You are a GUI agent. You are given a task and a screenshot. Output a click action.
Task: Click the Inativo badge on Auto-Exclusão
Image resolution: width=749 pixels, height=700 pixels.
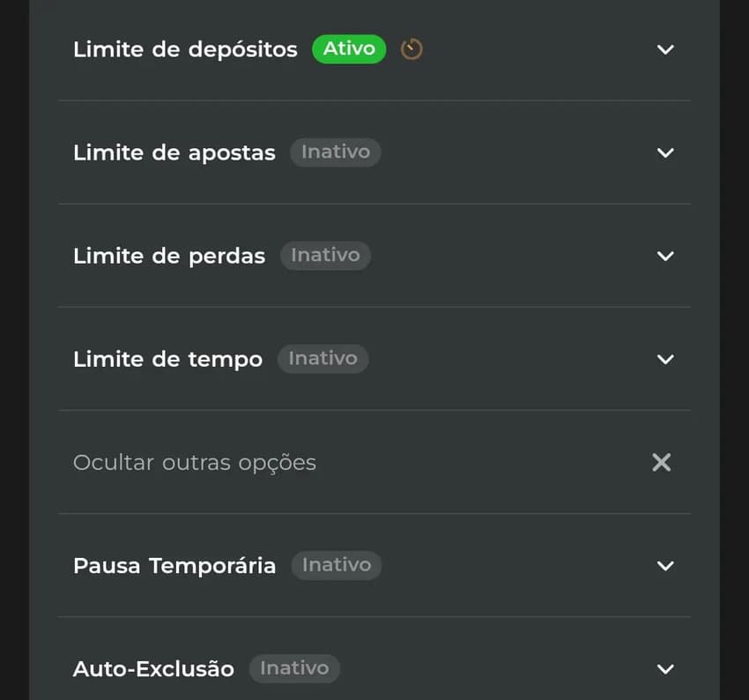(x=294, y=668)
